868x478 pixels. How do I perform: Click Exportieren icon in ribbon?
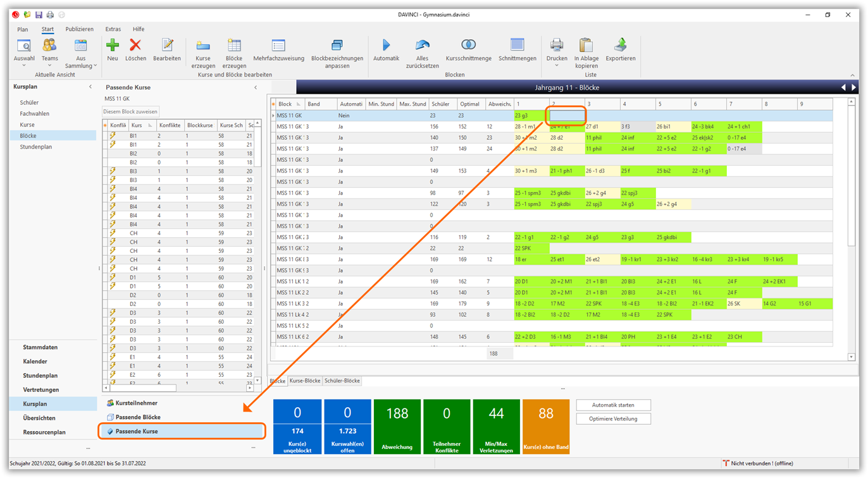click(620, 46)
